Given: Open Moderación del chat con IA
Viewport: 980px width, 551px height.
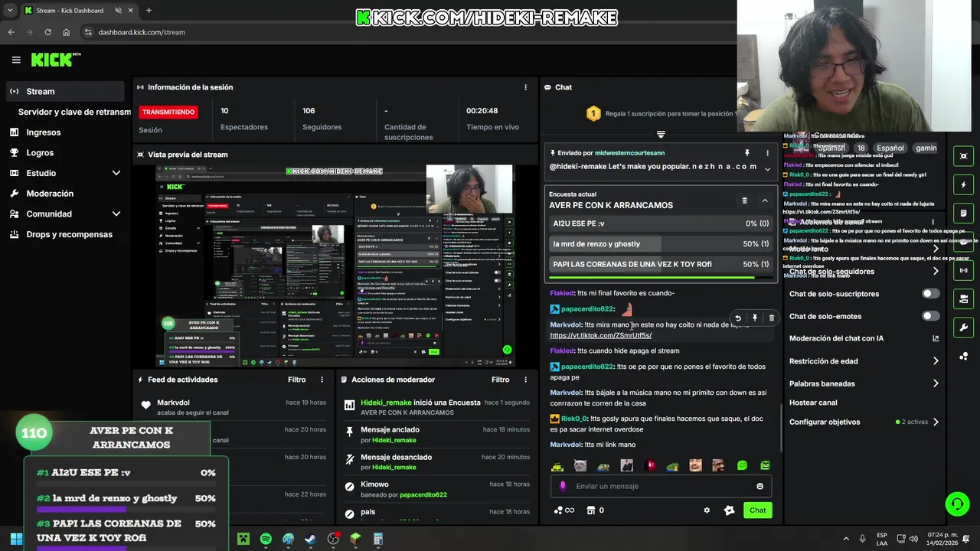Looking at the screenshot, I should point(864,338).
